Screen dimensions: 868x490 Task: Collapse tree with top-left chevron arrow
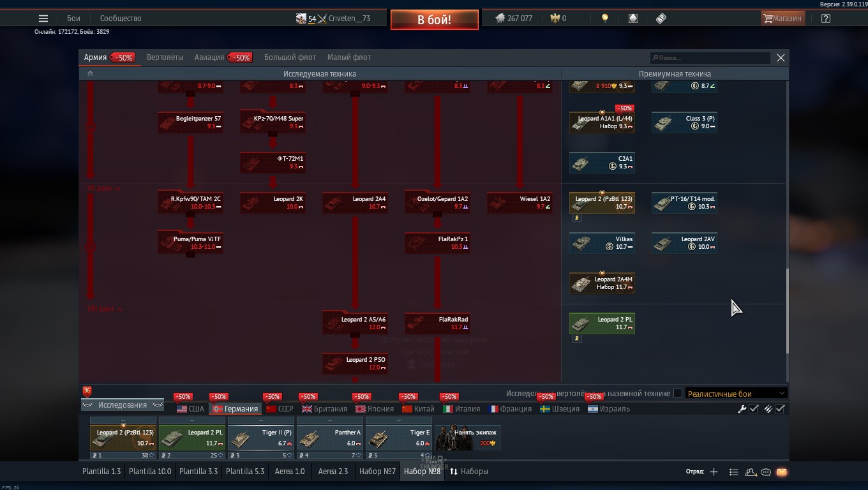pyautogui.click(x=90, y=74)
